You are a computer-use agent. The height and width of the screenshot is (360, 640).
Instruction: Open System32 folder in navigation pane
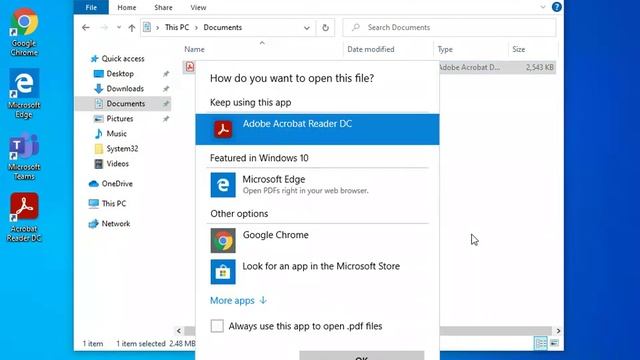tap(122, 149)
